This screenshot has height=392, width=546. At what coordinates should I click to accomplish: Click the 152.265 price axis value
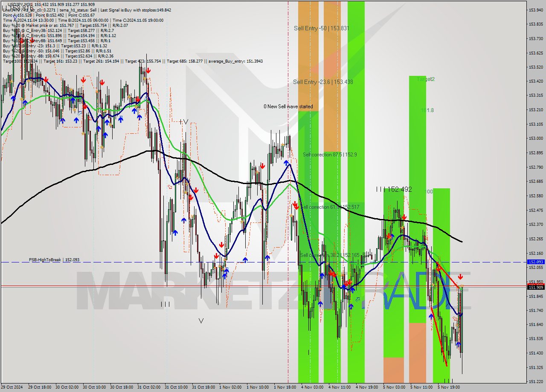(536, 239)
